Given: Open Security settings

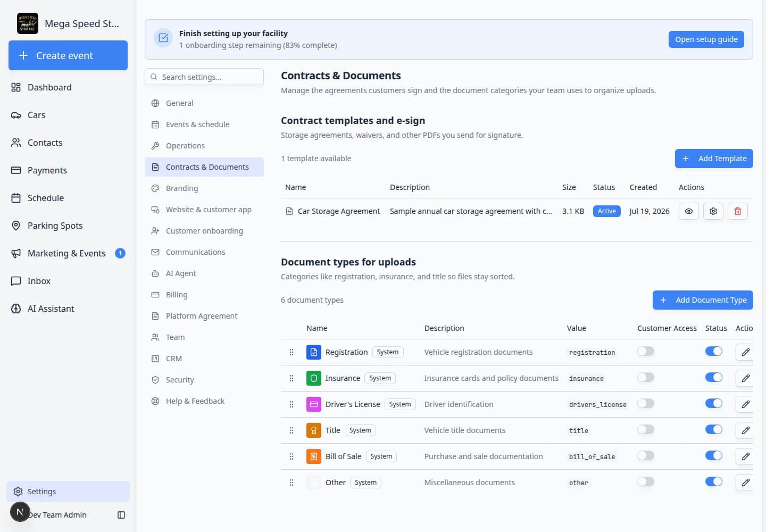Looking at the screenshot, I should [204, 380].
